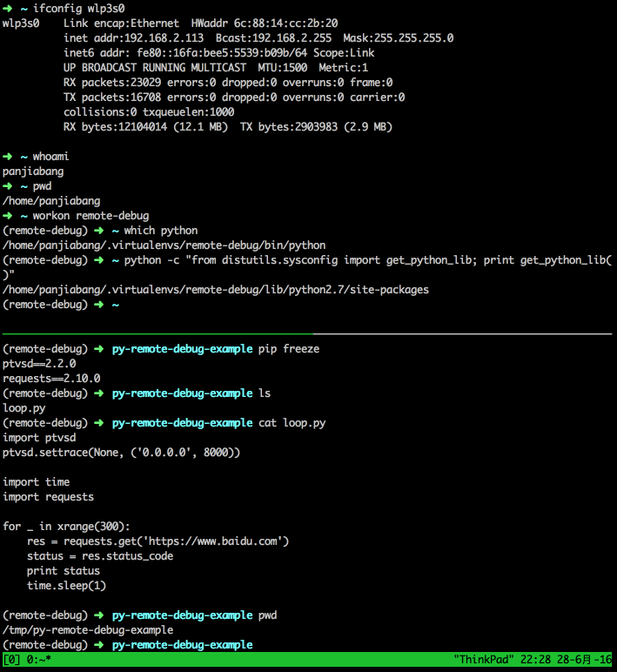Click the 'ifconfig wlp3s0' command text
The height and width of the screenshot is (672, 617).
coord(79,9)
